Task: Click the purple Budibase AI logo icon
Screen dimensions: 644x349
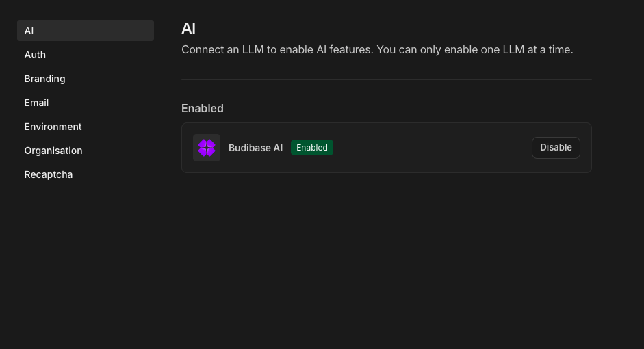Action: pos(207,148)
